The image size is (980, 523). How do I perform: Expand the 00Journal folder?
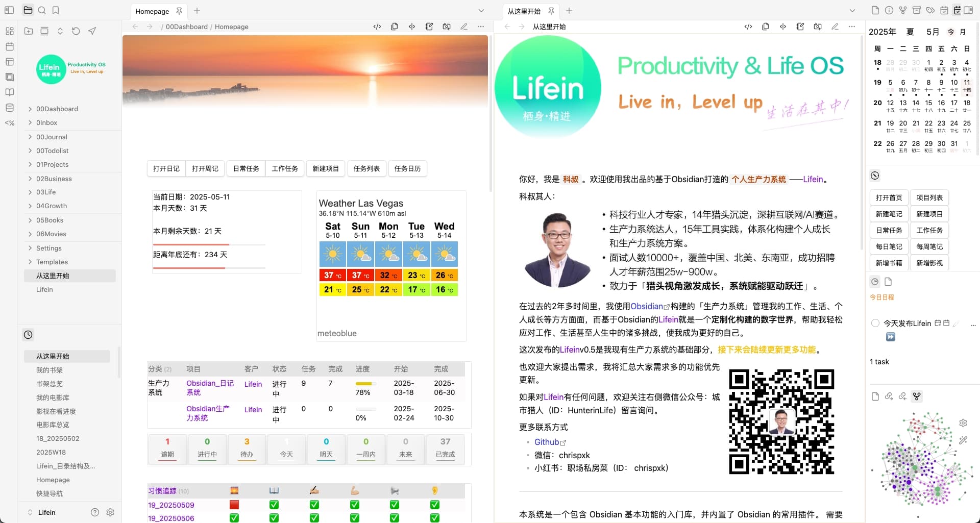click(x=30, y=137)
